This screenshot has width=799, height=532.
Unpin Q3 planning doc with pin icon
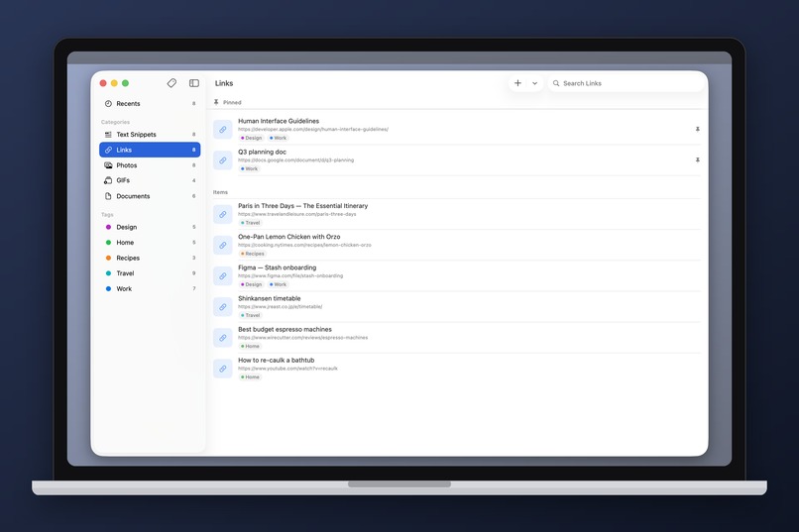[698, 160]
